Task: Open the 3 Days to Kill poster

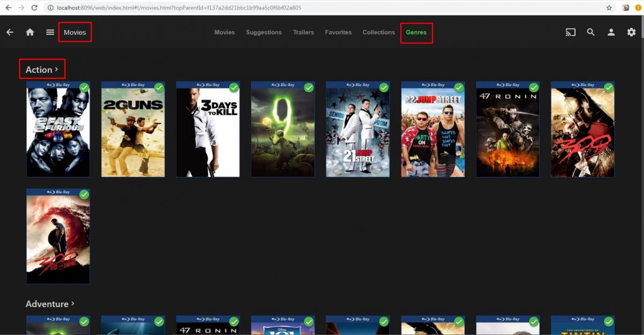Action: [x=208, y=129]
